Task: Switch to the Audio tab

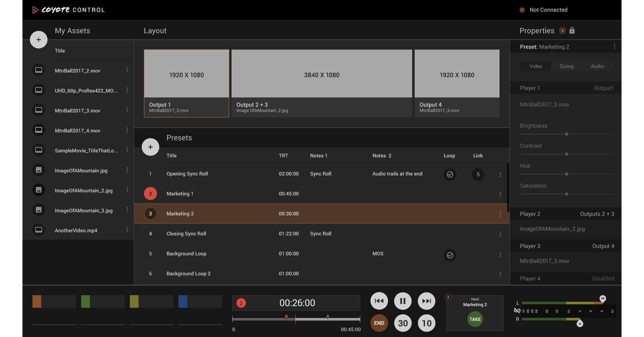Action: coord(597,66)
